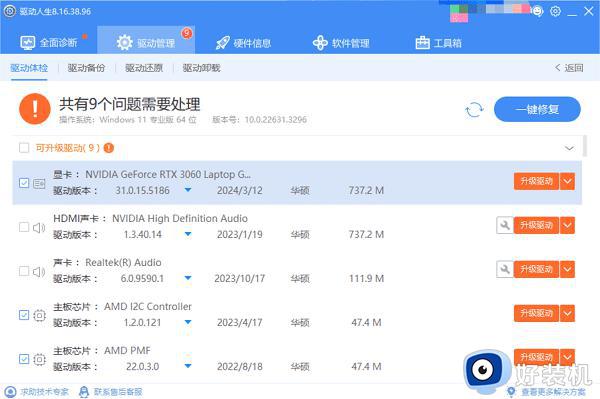Expand upgrade options arrow for AMD I2C Controller

coord(567,313)
